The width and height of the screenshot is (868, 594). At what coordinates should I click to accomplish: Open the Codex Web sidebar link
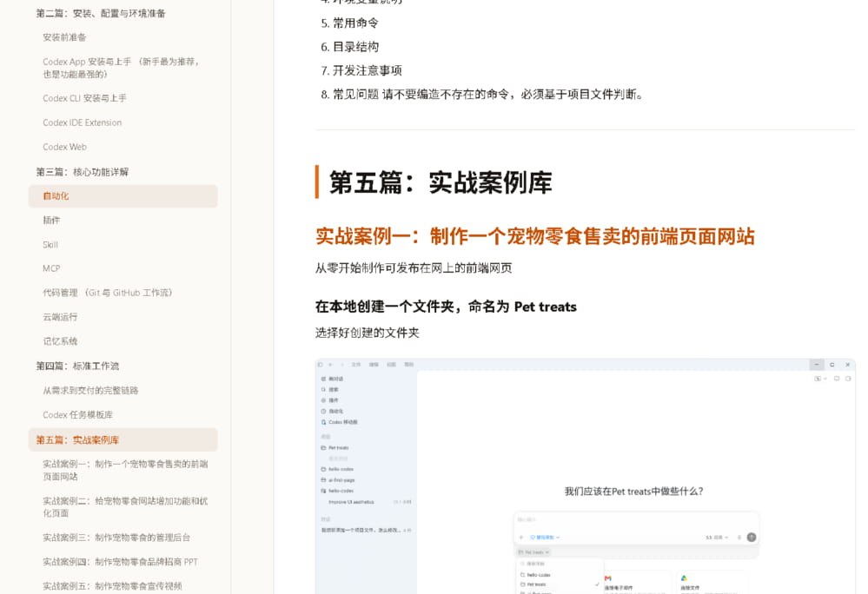[65, 147]
